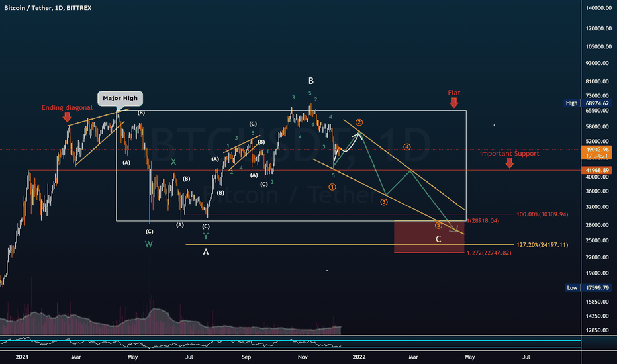Click the 17599.79 low price value

597,288
